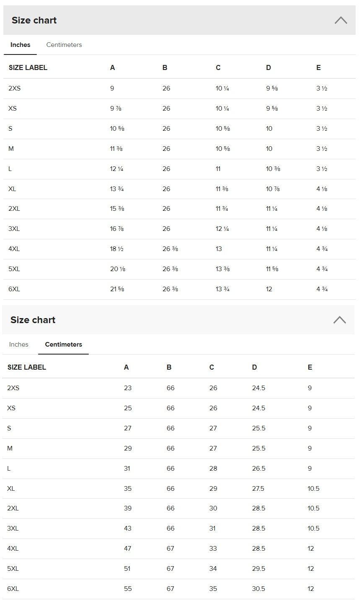The height and width of the screenshot is (606, 364).
Task: Collapse the size chart showing inches
Action: point(341,20)
